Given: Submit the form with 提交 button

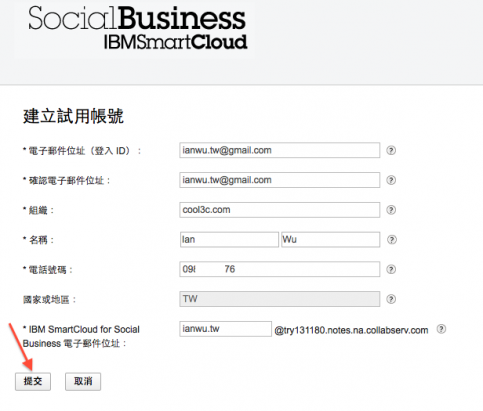Looking at the screenshot, I should point(33,381).
